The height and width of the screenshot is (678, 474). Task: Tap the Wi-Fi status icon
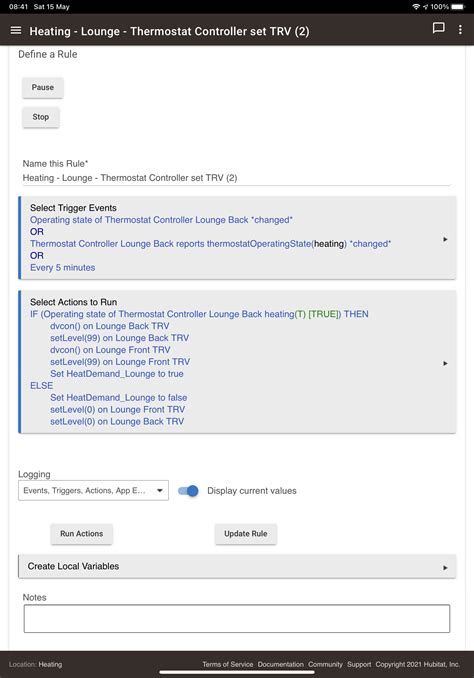(x=416, y=6)
